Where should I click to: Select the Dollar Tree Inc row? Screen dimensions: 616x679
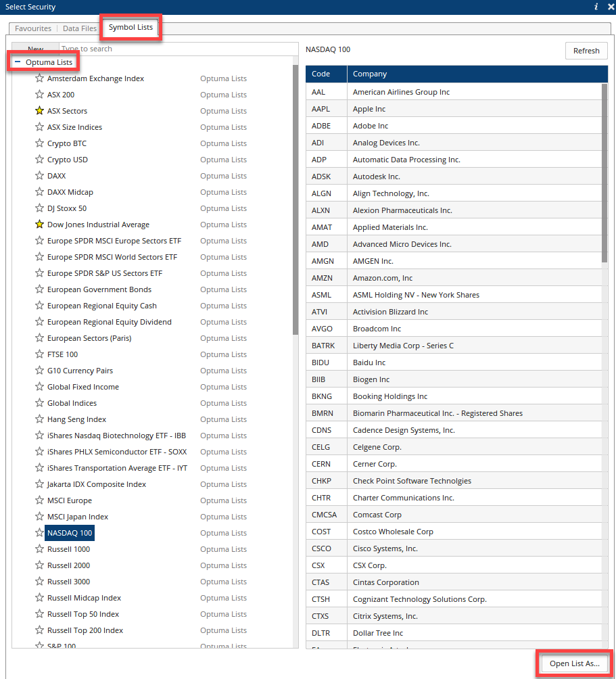[454, 633]
